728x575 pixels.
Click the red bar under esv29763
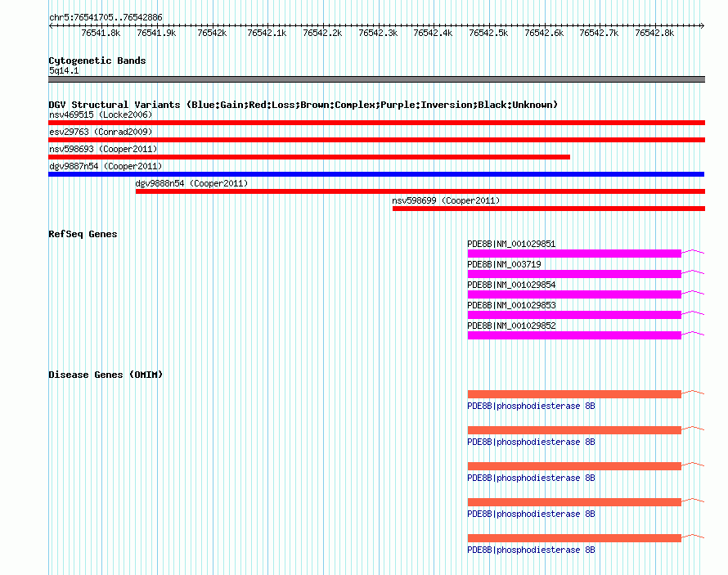(376, 140)
